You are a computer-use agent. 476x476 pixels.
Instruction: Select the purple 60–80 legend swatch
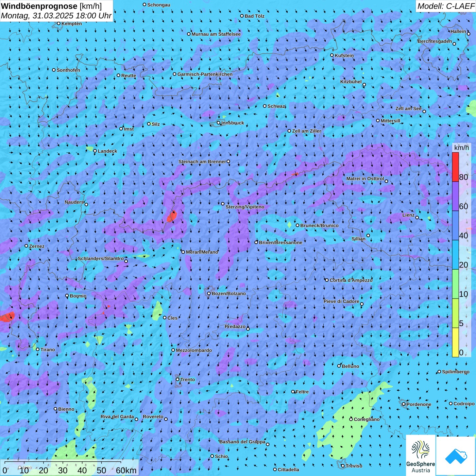[x=455, y=196]
